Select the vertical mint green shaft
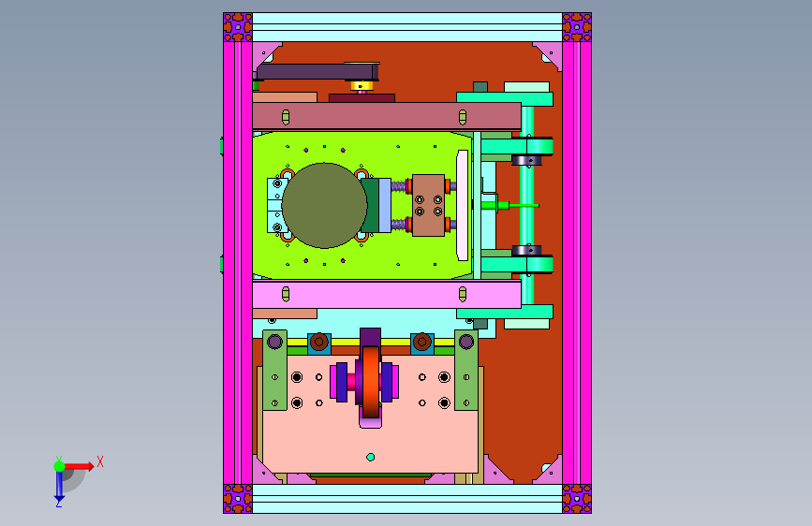This screenshot has height=526, width=812. (527, 206)
